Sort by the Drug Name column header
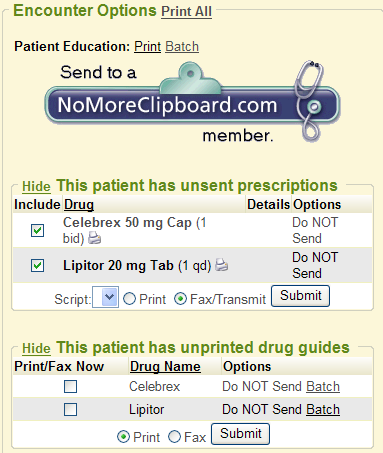 point(165,366)
